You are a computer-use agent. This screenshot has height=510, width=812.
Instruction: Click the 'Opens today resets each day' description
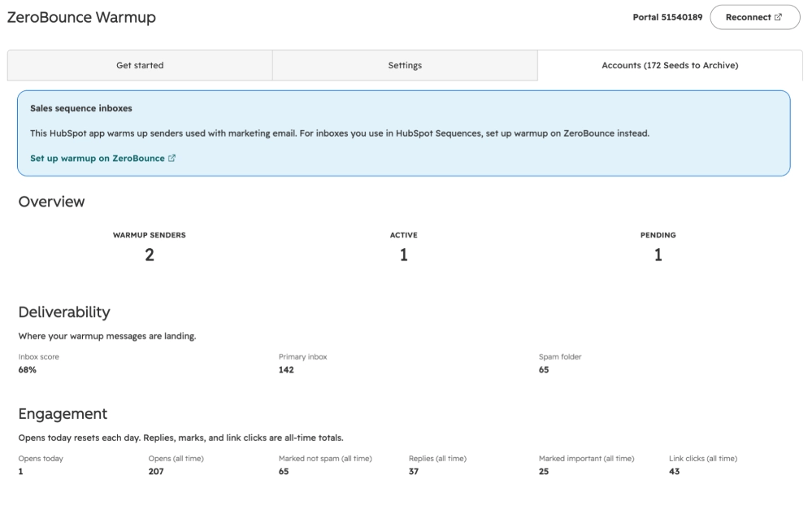click(x=180, y=438)
